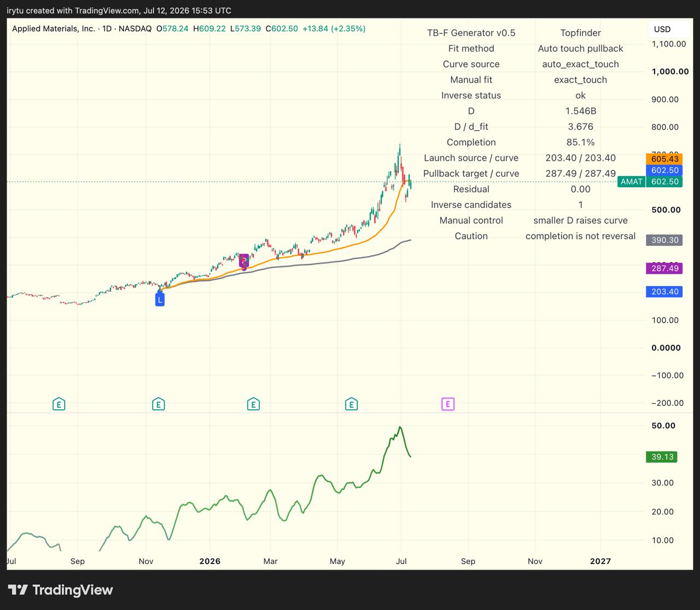Click the purple pullback marker on chart
The width and height of the screenshot is (700, 610).
click(x=244, y=261)
